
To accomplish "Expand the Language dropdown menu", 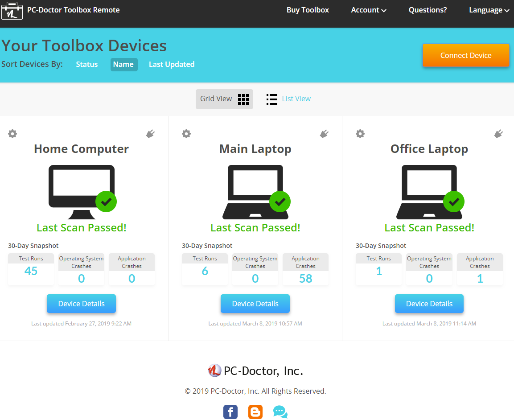I will (x=489, y=10).
